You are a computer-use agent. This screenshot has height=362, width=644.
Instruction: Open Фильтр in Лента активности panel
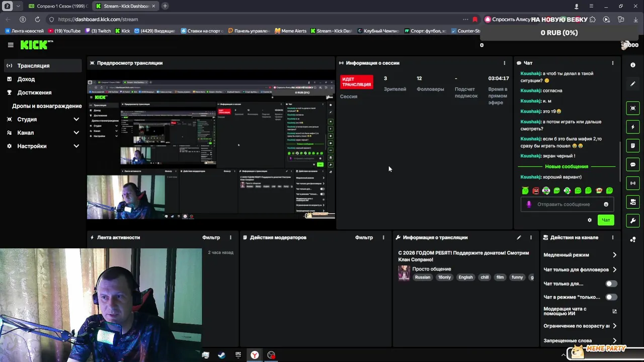(211, 237)
